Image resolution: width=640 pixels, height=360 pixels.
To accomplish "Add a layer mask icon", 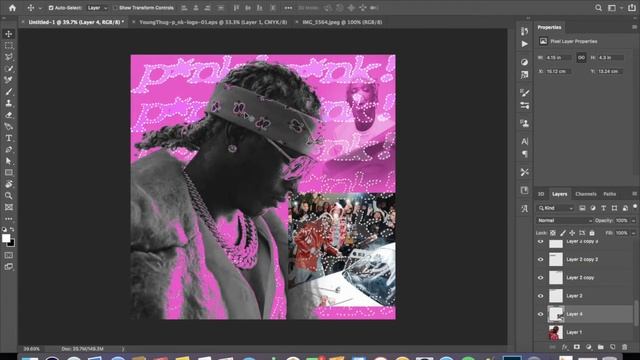I will 577,347.
